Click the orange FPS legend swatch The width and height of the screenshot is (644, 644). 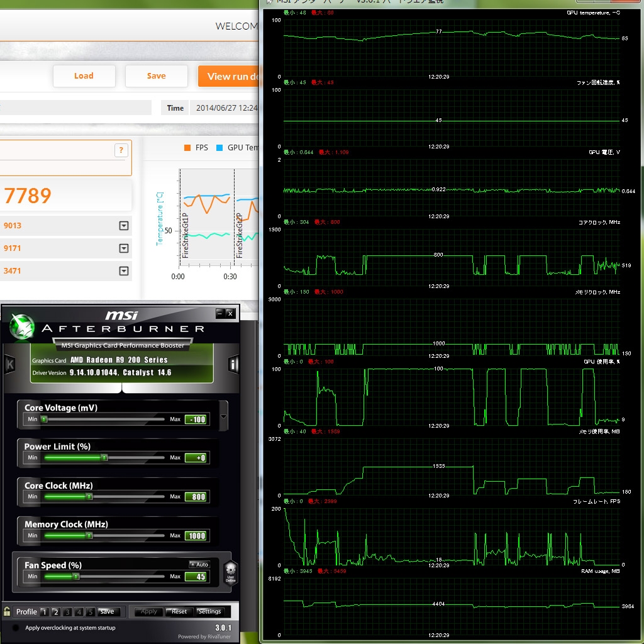coord(187,148)
